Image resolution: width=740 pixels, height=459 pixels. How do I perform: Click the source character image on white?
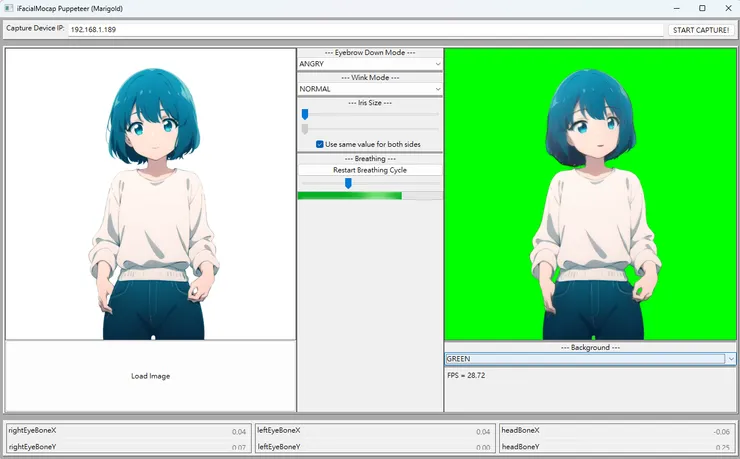point(151,194)
